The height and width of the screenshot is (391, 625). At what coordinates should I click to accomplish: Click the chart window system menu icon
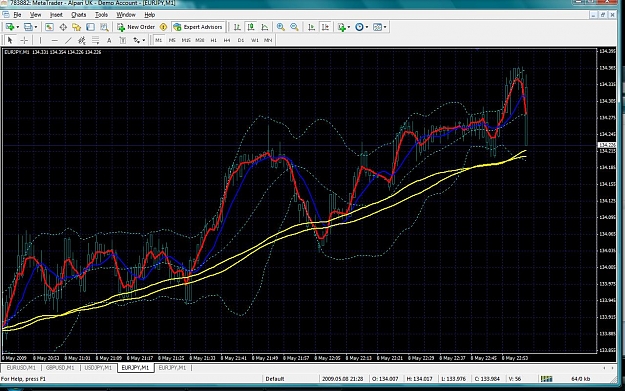tap(6, 15)
